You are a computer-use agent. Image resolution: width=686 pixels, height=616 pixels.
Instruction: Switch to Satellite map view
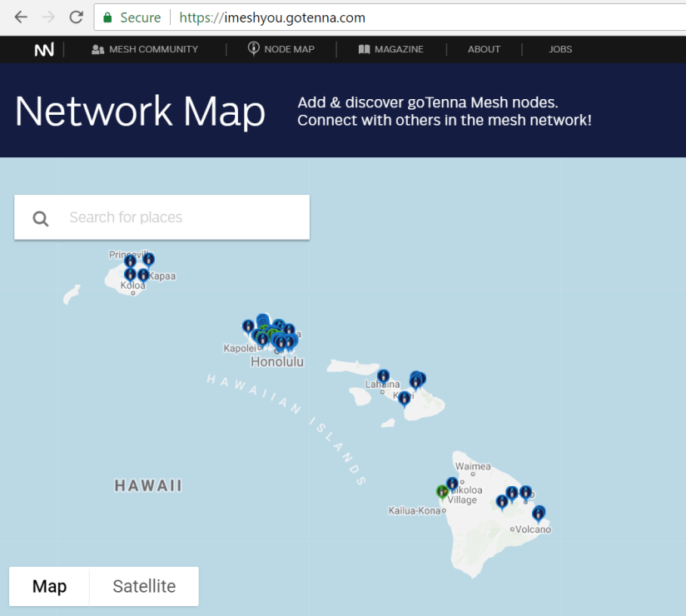pos(144,586)
